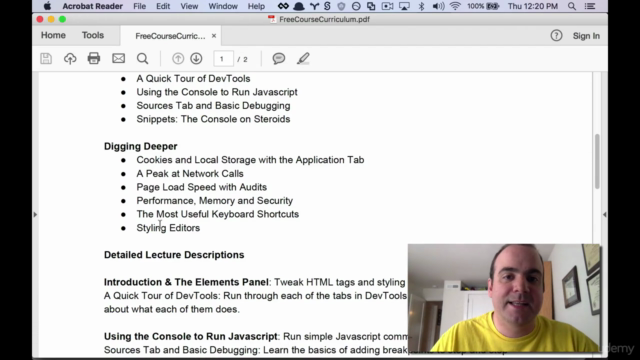
Task: Click the hat-shaped menu bar icon
Action: tap(299, 6)
